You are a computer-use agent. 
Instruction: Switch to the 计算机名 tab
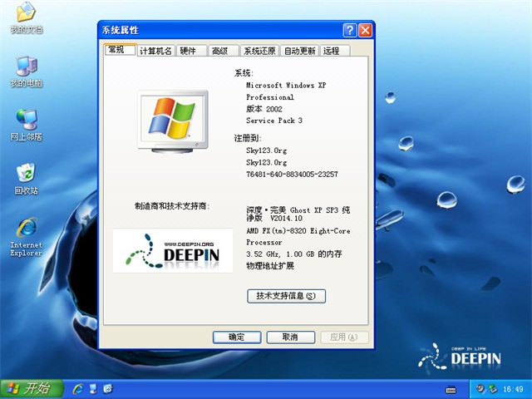[155, 51]
